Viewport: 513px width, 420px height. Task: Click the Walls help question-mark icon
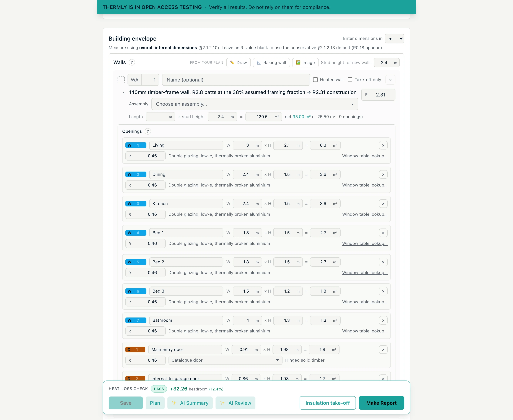(132, 62)
